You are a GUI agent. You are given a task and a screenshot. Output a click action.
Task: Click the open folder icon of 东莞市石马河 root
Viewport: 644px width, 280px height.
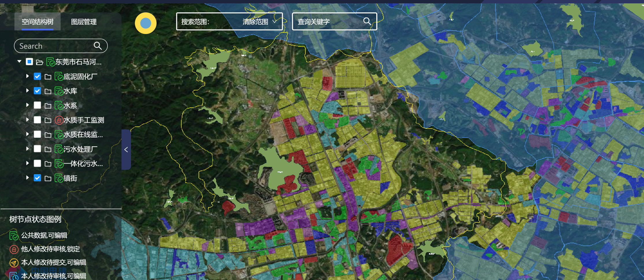point(40,62)
